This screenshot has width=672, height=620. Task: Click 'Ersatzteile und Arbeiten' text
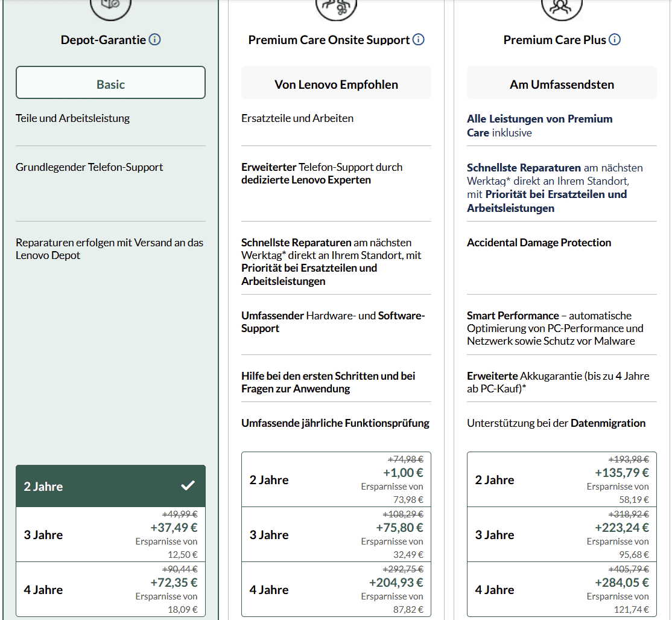(297, 118)
